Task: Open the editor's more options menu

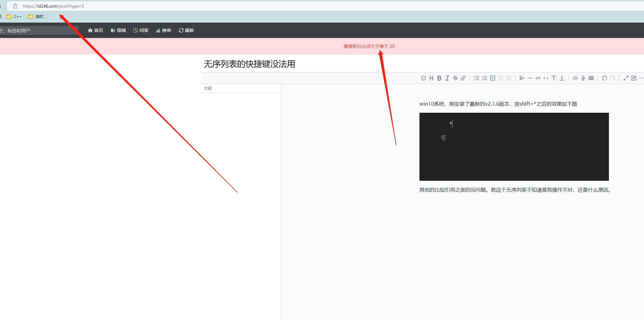Action: pos(641,78)
